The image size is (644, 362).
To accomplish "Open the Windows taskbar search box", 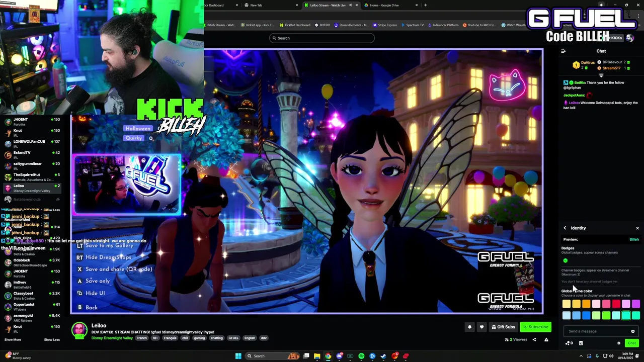I will pyautogui.click(x=272, y=356).
